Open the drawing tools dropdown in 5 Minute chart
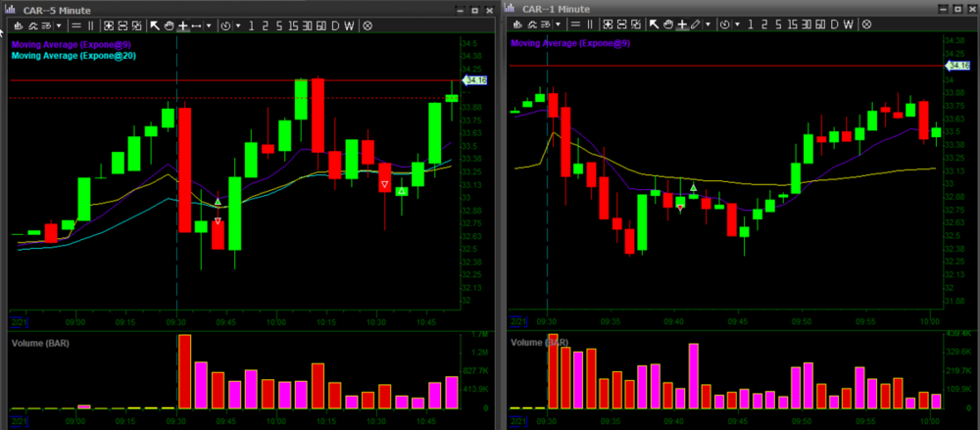The image size is (980, 430). [x=211, y=25]
